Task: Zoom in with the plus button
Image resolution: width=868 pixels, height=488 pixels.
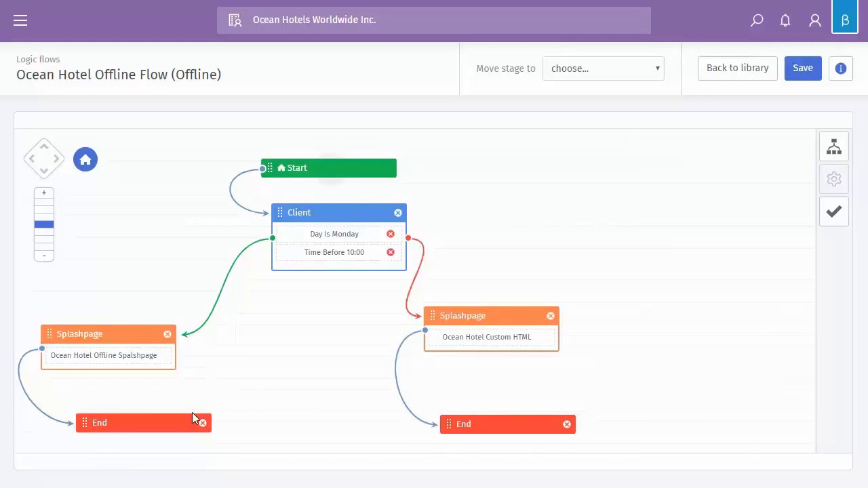Action: [x=44, y=193]
